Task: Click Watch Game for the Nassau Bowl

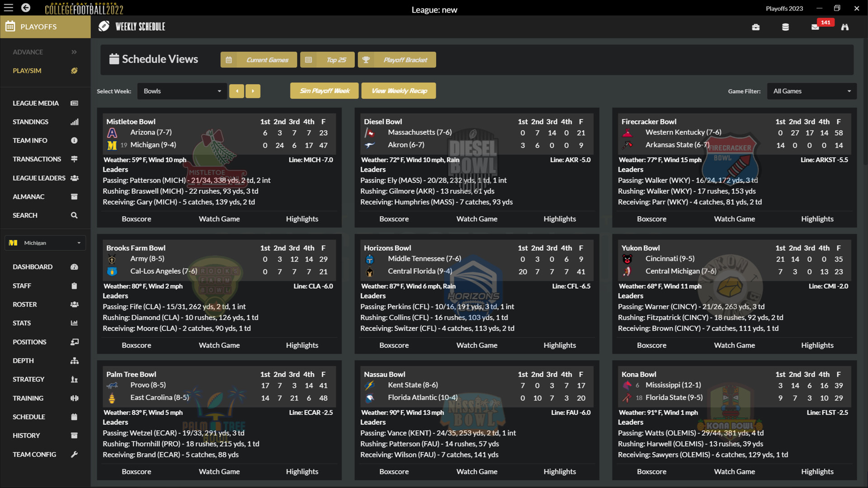Action: point(476,471)
